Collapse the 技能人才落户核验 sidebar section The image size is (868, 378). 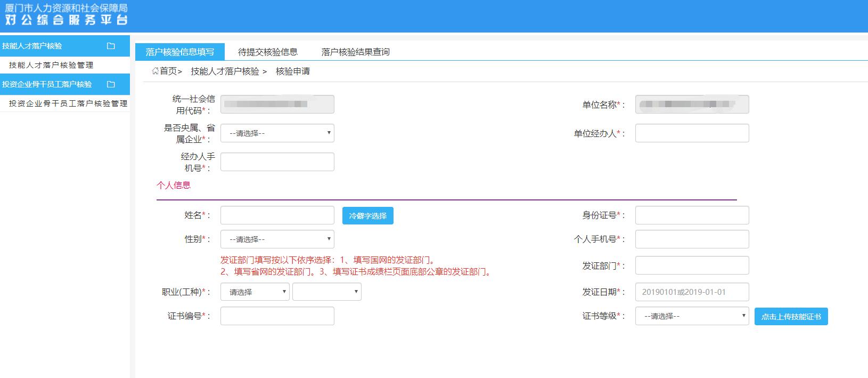[65, 46]
